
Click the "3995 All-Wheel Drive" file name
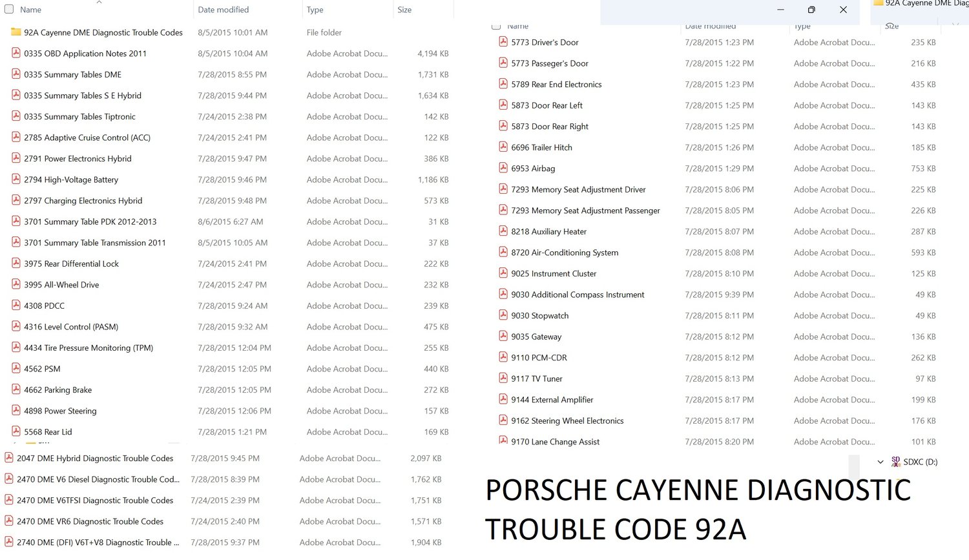pos(61,285)
